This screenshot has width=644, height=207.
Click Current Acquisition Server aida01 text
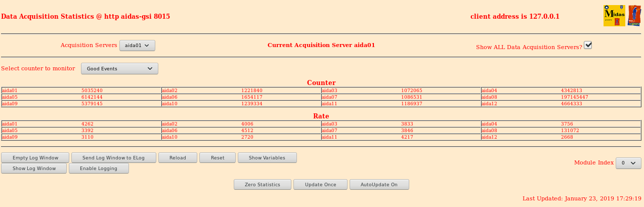coord(321,45)
